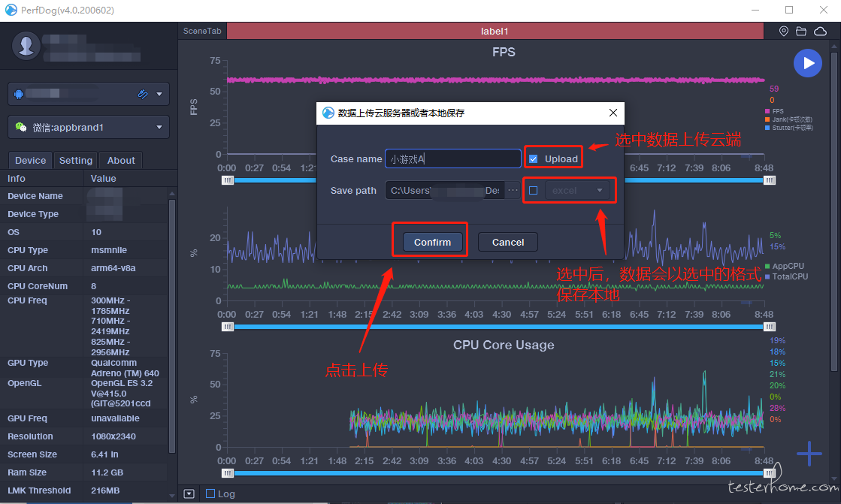Screen dimensions: 841x504
Task: Click the blue plus icon to add chart
Action: tap(809, 454)
